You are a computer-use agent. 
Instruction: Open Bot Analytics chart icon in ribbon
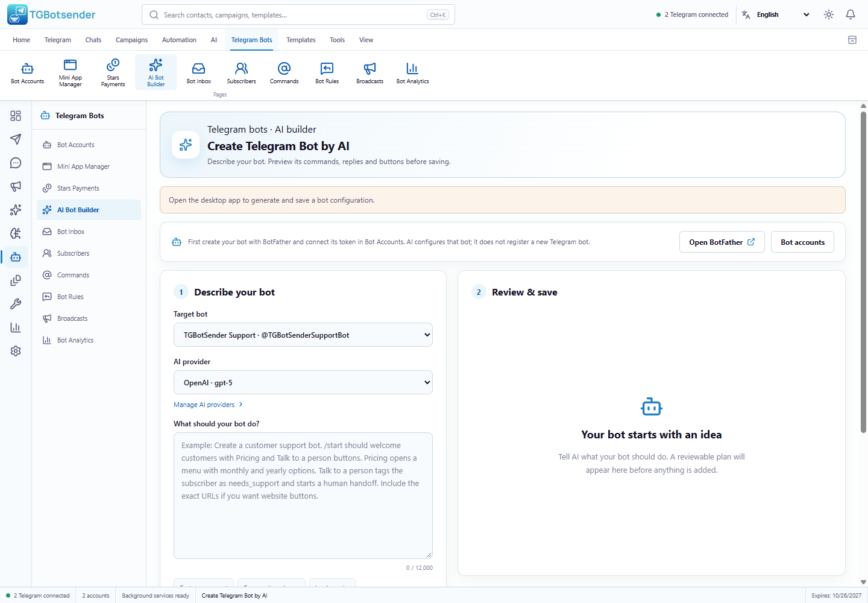point(413,72)
